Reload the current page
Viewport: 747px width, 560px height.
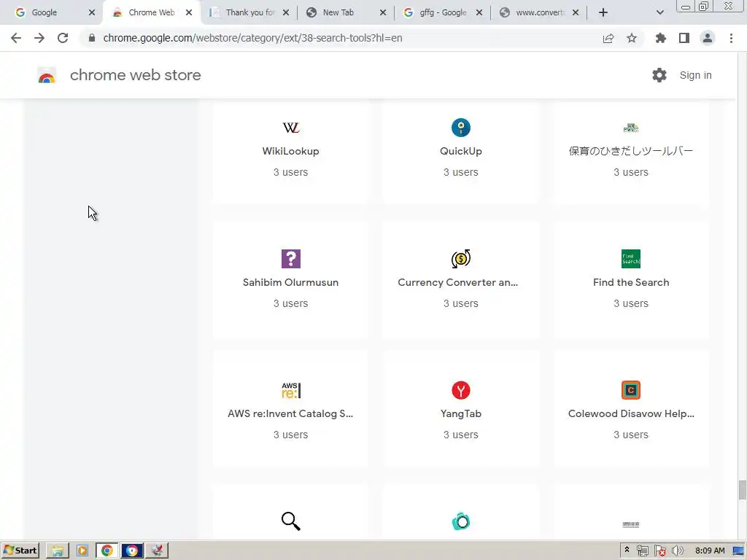[63, 38]
